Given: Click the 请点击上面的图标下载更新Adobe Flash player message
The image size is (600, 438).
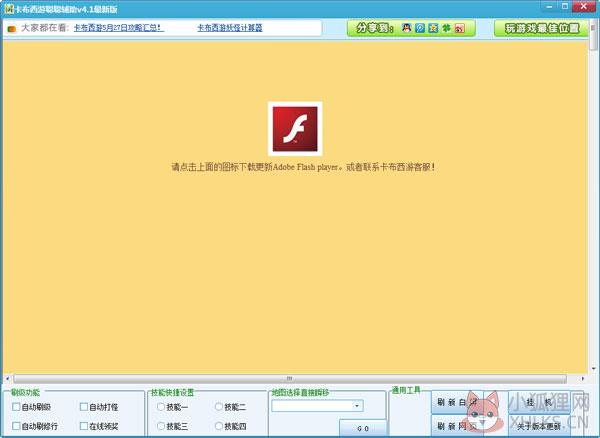Looking at the screenshot, I should click(303, 167).
